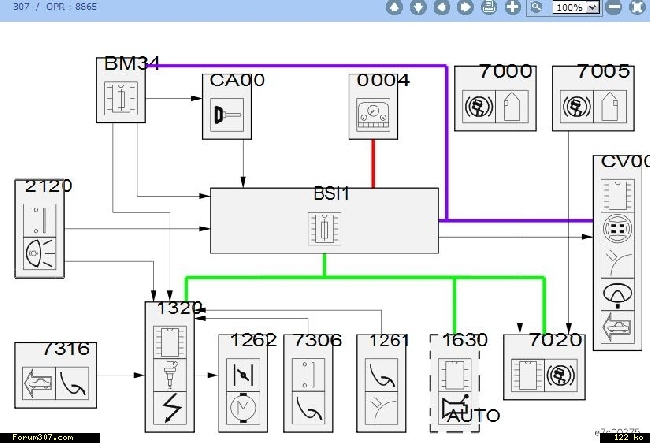
Task: Click the 7005 wheel sensor icon
Action: point(577,107)
